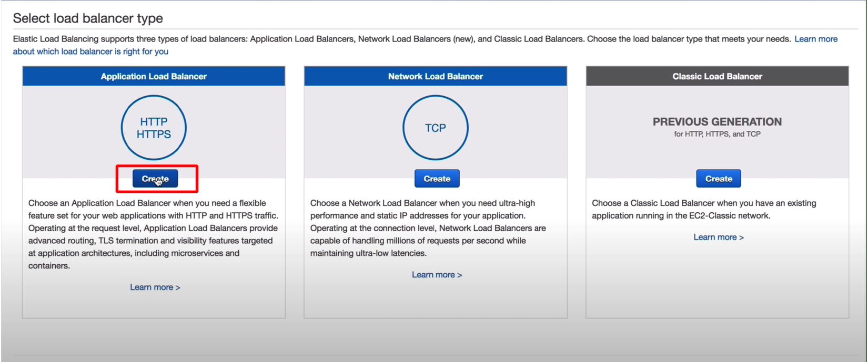
Task: Open Learn more under Classic Load Balancer
Action: 719,237
